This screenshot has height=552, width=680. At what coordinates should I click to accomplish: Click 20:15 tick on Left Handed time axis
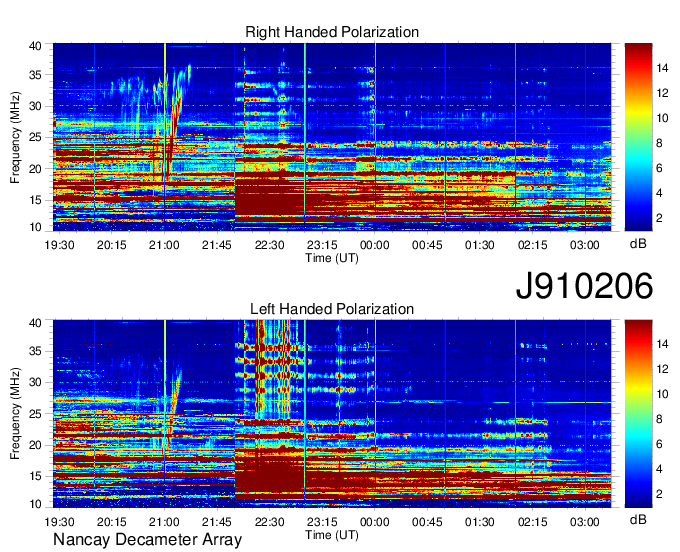point(111,522)
